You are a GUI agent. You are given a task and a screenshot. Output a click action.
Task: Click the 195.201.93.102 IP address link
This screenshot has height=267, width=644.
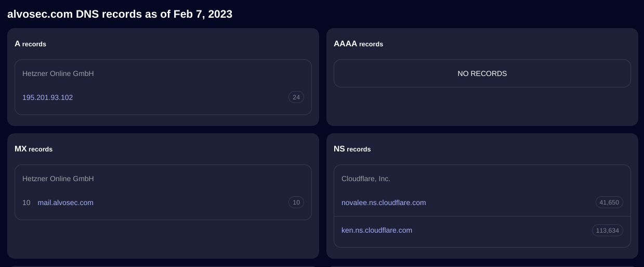(47, 97)
